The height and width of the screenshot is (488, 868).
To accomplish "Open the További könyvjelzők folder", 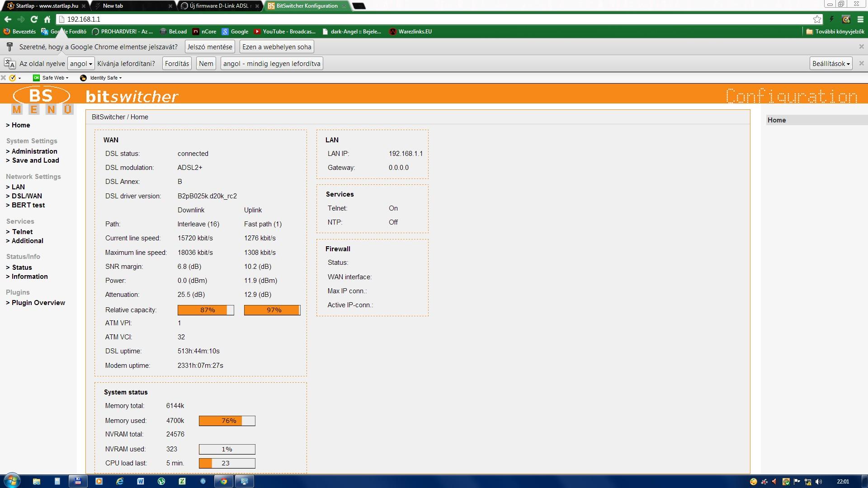I will point(835,32).
